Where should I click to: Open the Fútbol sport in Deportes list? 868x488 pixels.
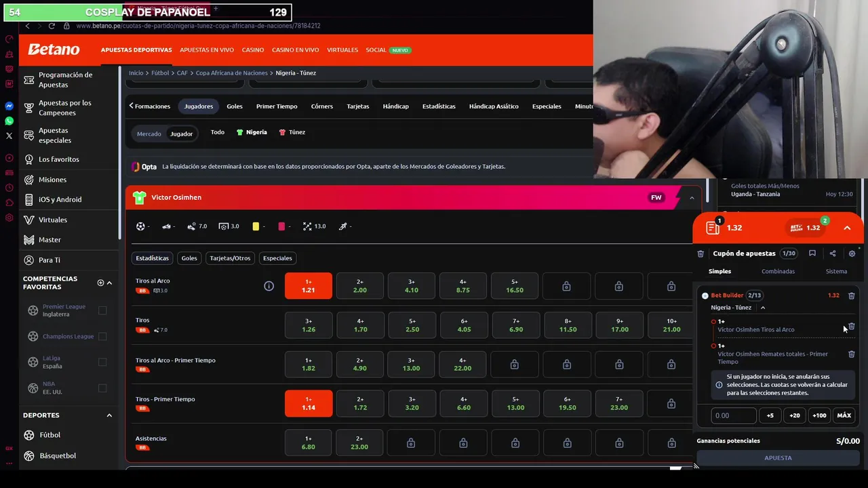(x=50, y=435)
